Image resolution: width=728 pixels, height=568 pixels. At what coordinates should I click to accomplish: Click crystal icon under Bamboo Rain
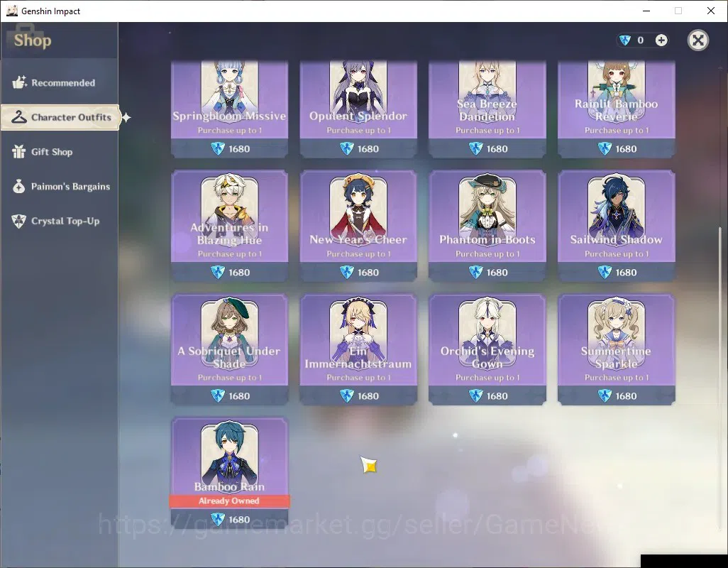(218, 519)
